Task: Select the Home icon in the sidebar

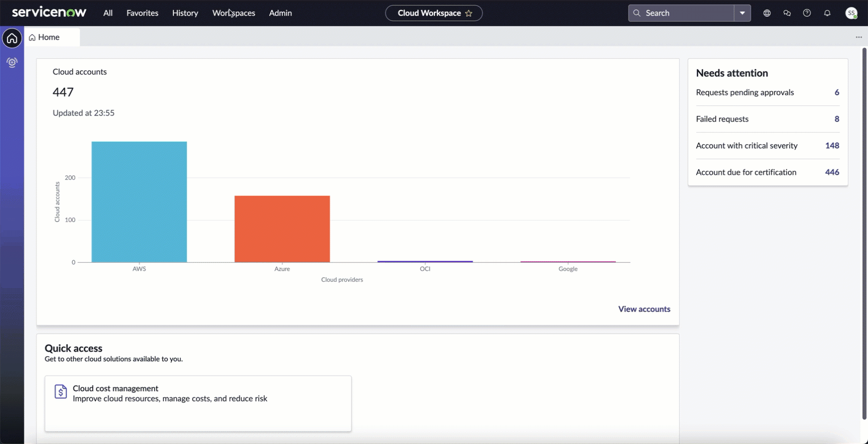Action: click(x=12, y=38)
